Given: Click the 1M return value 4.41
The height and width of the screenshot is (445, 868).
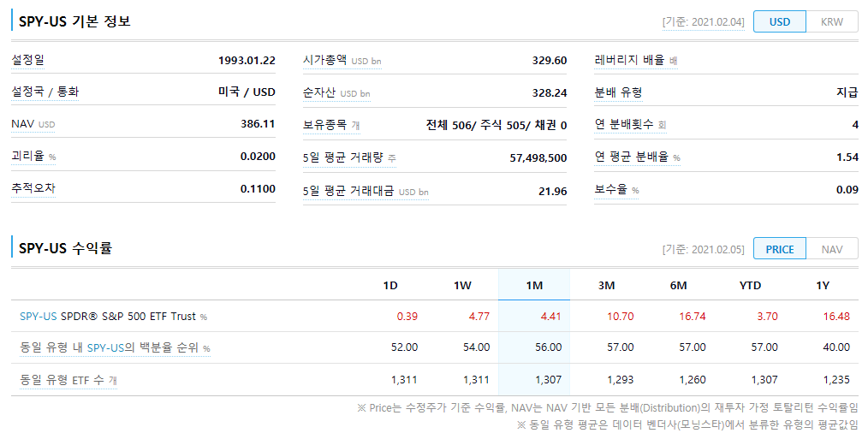Looking at the screenshot, I should [550, 317].
